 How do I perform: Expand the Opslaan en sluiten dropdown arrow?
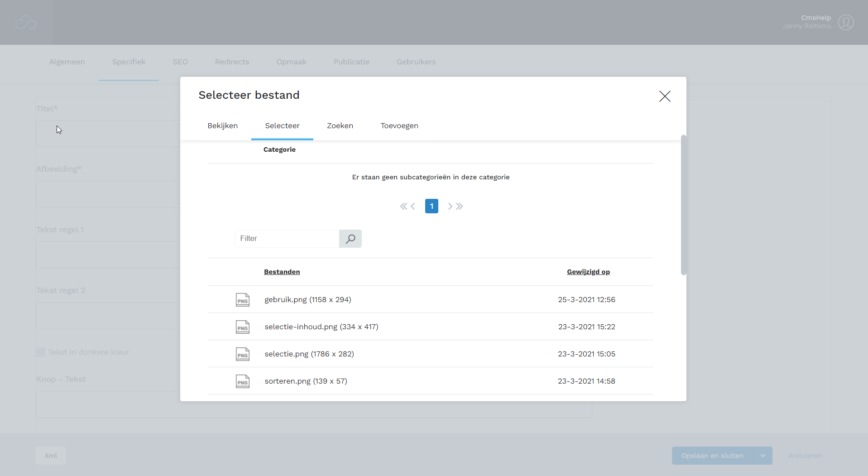pyautogui.click(x=762, y=456)
